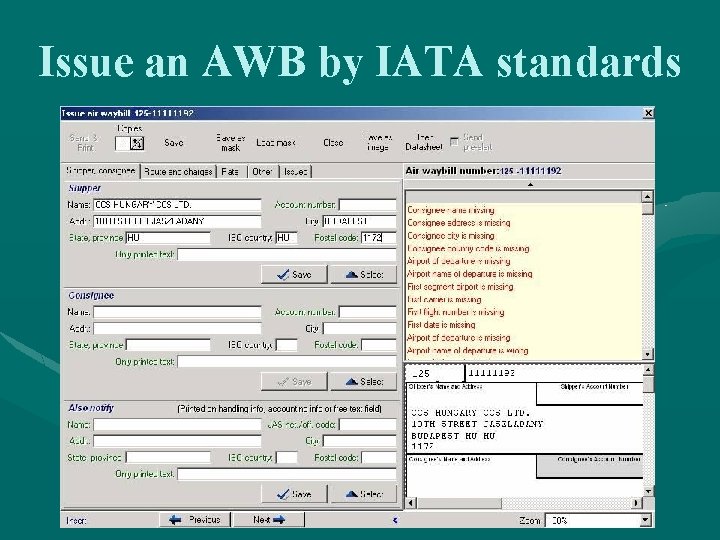This screenshot has width=720, height=540.
Task: Open the Zoom percentage dropdown
Action: [x=645, y=520]
